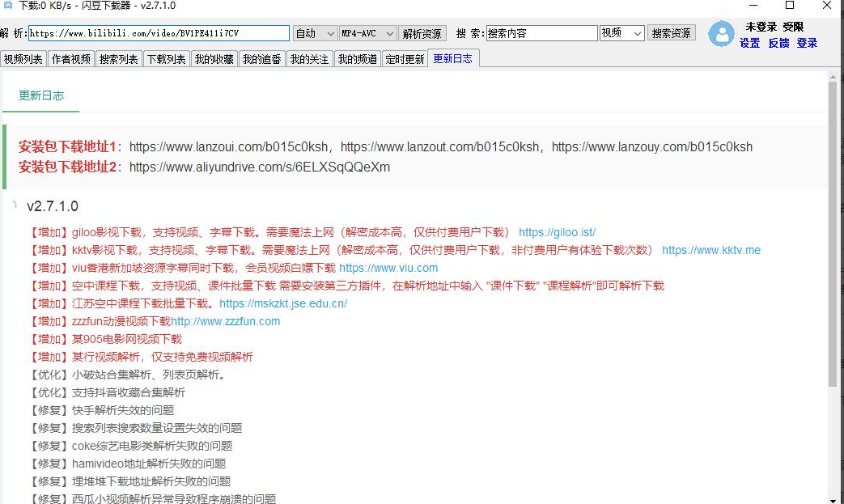
Task: Open the 视频 search type dropdown
Action: coord(621,33)
